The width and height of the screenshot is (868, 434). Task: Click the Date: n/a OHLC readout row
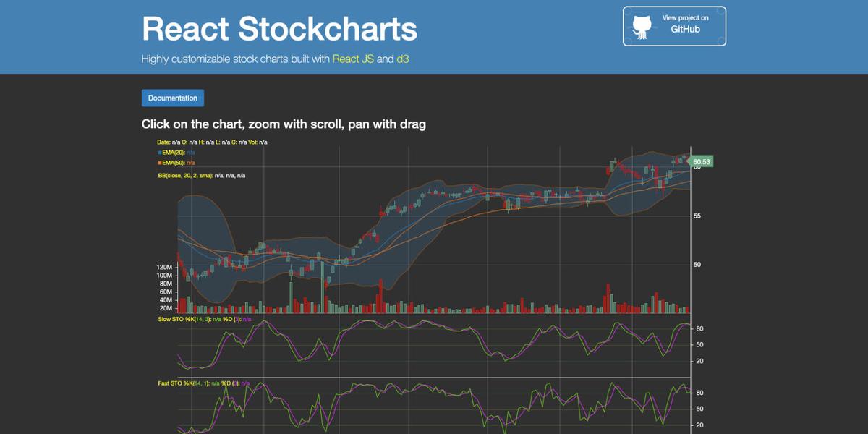211,142
